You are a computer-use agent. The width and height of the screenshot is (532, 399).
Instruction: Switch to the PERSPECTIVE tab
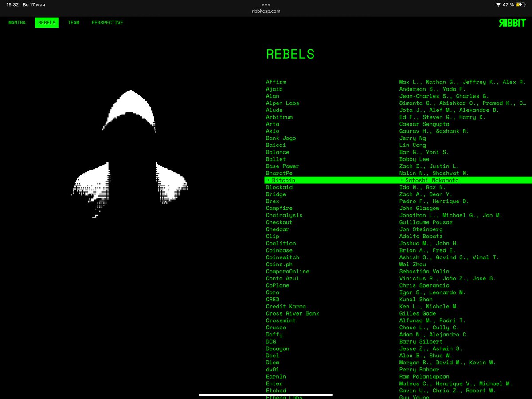point(107,23)
